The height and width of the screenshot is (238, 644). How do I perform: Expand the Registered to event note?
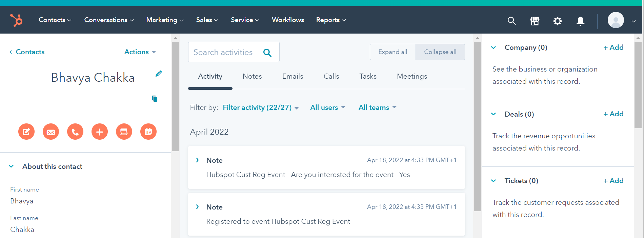pos(197,207)
